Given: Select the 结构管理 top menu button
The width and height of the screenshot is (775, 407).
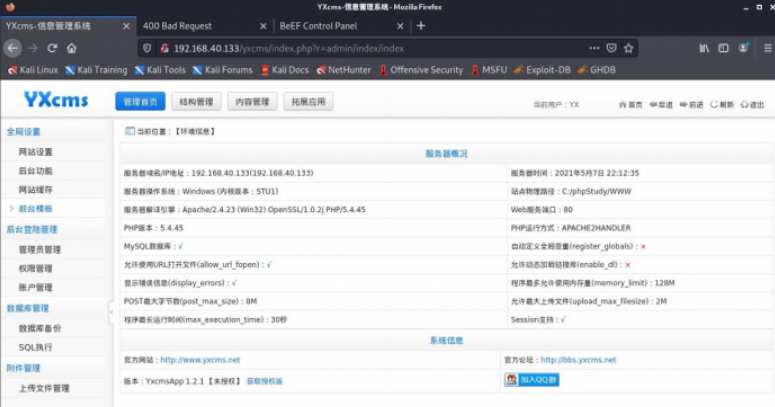Looking at the screenshot, I should 196,102.
